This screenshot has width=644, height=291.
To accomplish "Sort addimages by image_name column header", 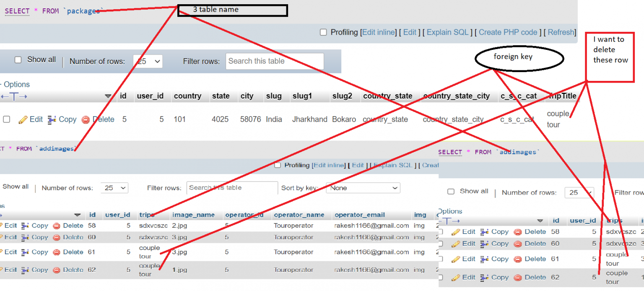I will point(193,215).
